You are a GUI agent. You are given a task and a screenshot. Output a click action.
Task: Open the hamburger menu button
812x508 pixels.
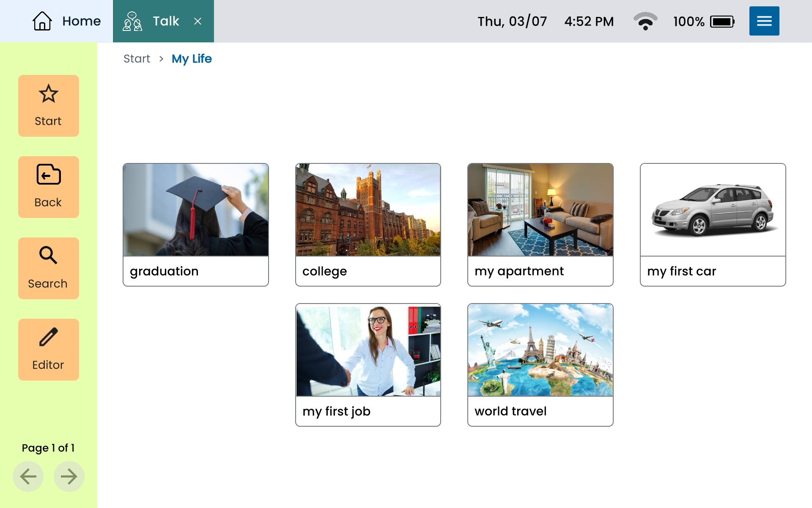pos(764,21)
